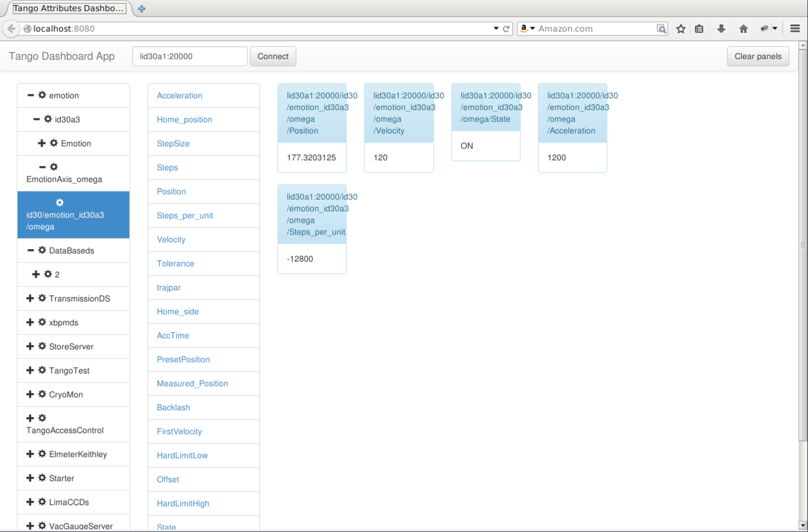Expand the xbpmds server node
808x532 pixels.
30,322
